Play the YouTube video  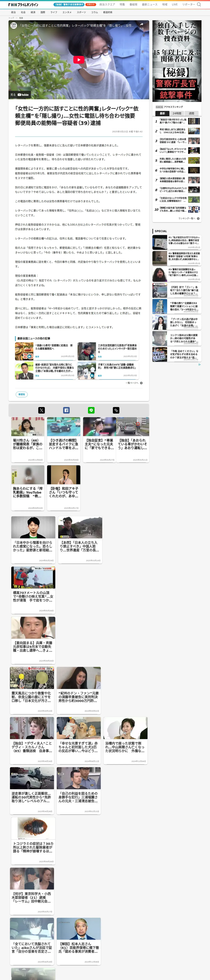point(79,60)
